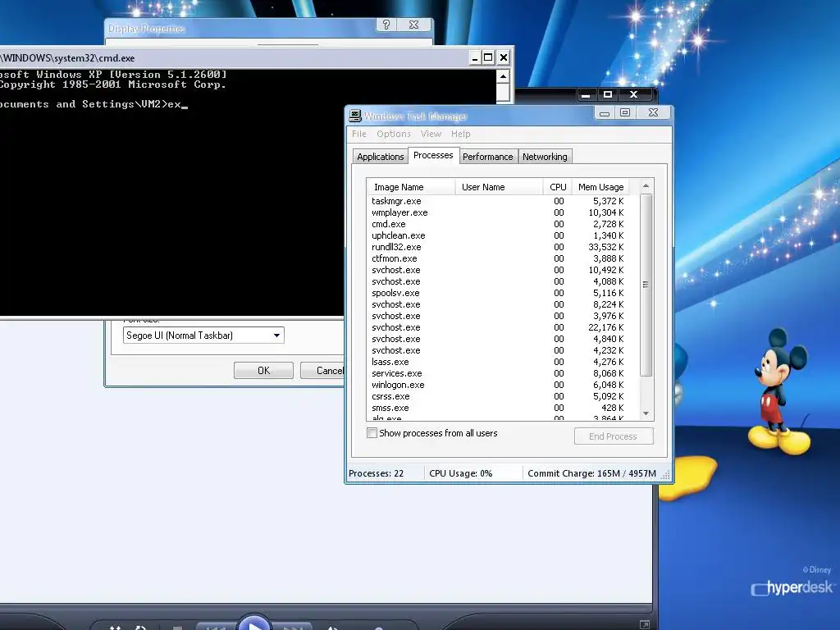
Task: Select the cmd.exe process row
Action: click(503, 224)
